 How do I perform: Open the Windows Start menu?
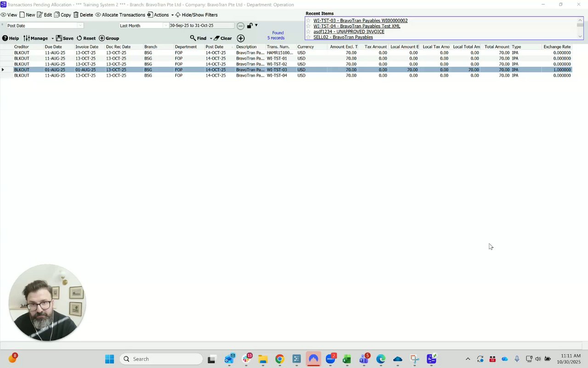point(109,359)
